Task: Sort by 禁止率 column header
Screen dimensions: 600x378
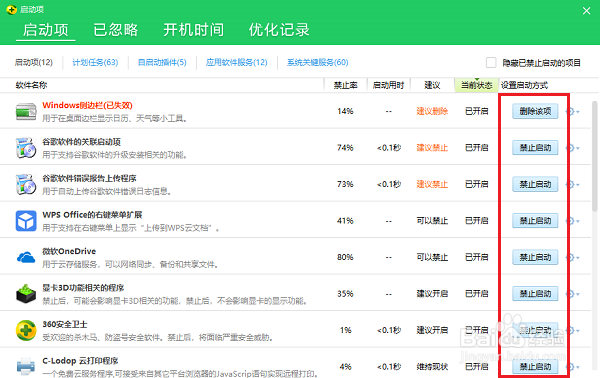Action: 346,85
